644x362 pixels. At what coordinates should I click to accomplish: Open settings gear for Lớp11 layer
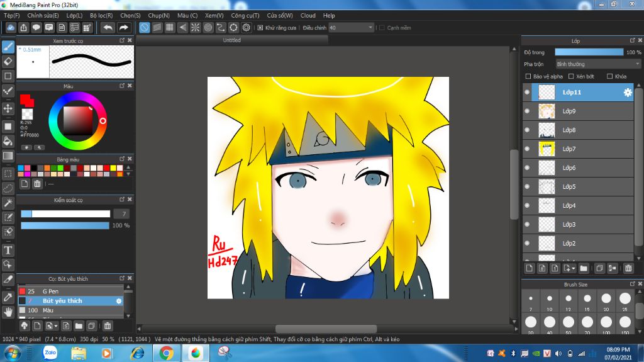tap(628, 93)
